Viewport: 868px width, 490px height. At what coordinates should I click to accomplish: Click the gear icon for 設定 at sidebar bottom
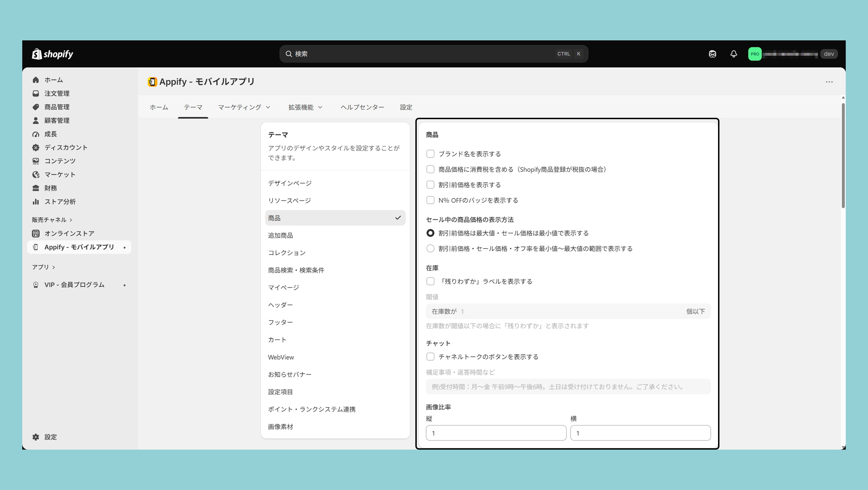click(x=36, y=437)
